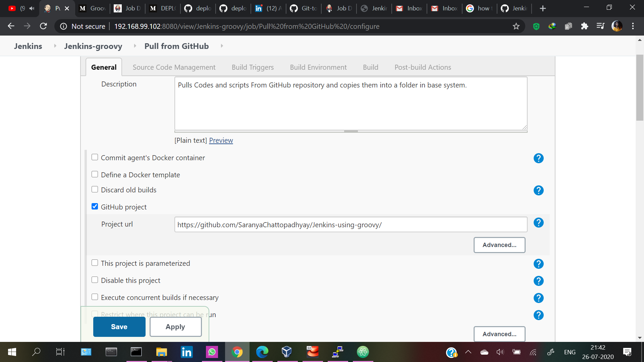The image size is (644, 362).
Task: Click the page vertical scrollbar thumb
Action: [x=639, y=87]
